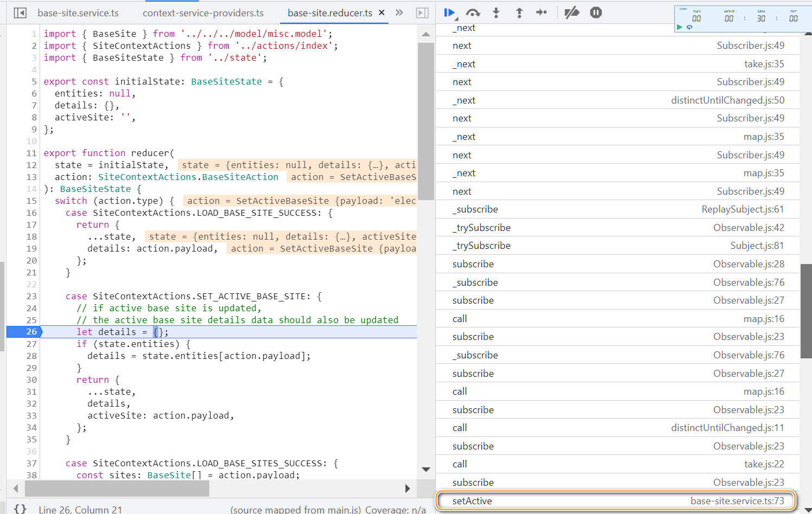Switch to context-service-providers.ts tab
The height and width of the screenshot is (514, 812).
point(203,13)
